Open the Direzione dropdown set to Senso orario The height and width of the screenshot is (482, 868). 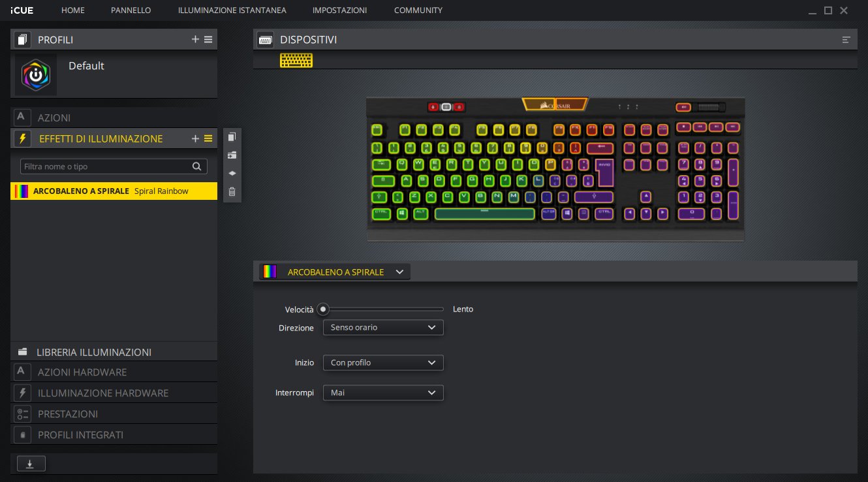pos(383,327)
